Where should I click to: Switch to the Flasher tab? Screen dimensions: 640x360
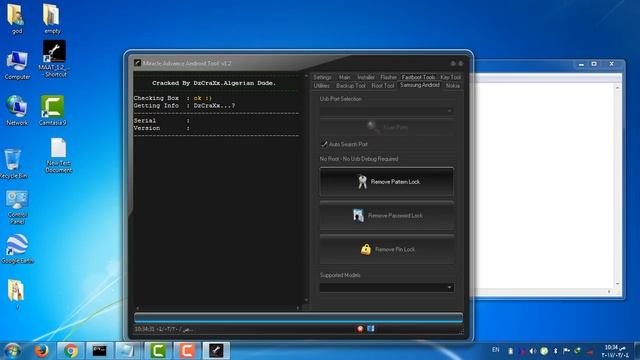point(388,77)
